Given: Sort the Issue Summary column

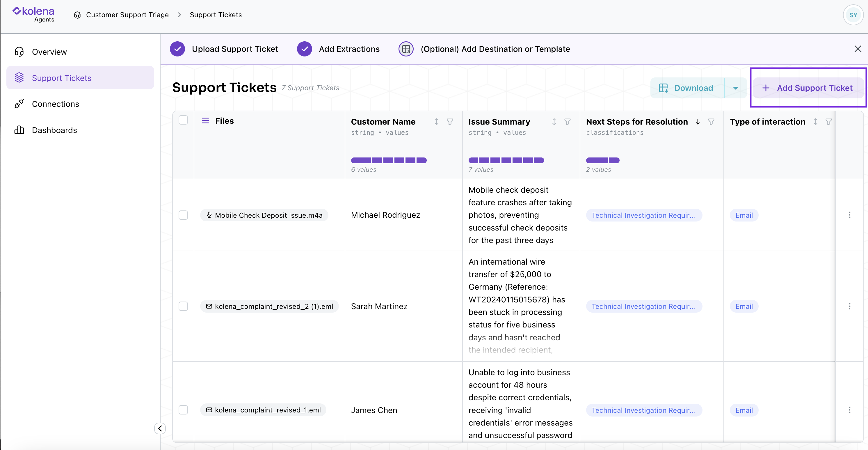Looking at the screenshot, I should tap(554, 122).
